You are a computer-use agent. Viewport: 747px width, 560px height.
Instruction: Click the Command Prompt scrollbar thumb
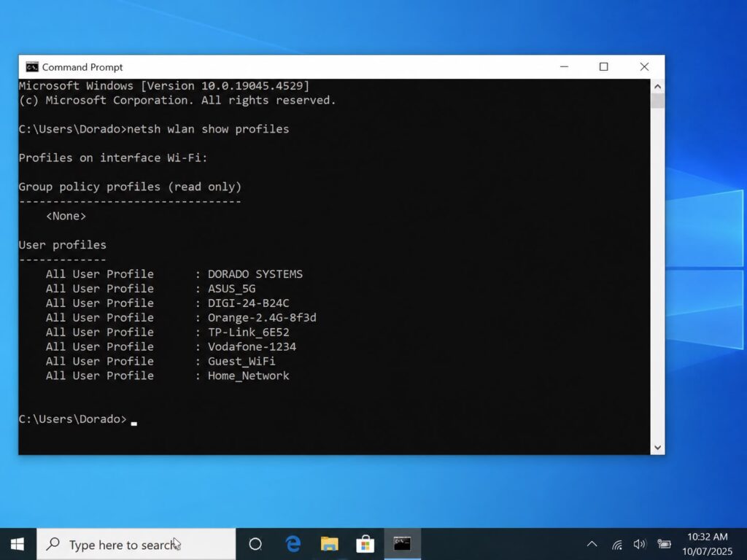pyautogui.click(x=657, y=101)
